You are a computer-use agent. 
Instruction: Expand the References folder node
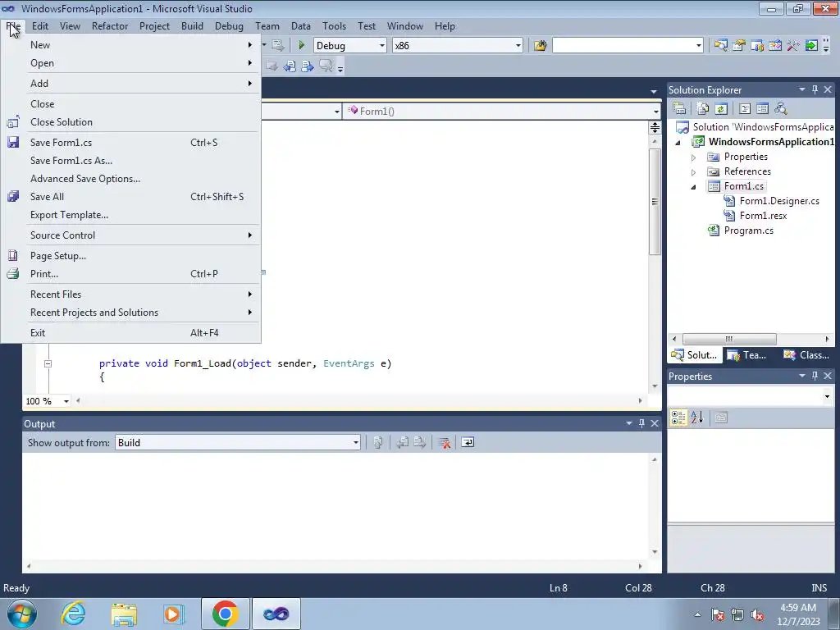point(693,172)
